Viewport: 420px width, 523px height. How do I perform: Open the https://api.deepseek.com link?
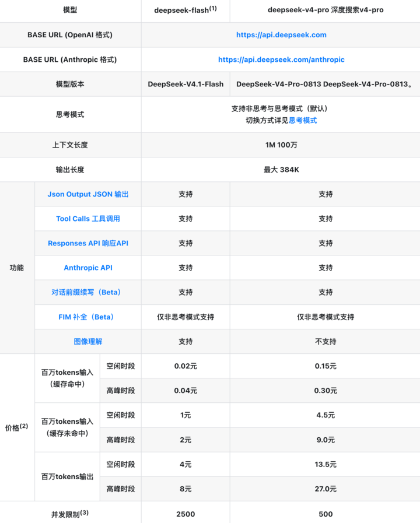(x=281, y=35)
